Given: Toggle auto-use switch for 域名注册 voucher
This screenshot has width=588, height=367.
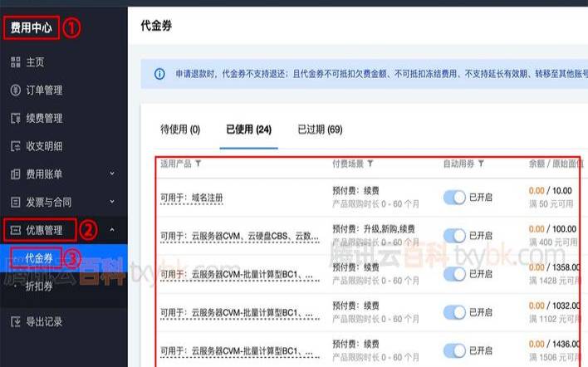Looking at the screenshot, I should click(x=454, y=197).
